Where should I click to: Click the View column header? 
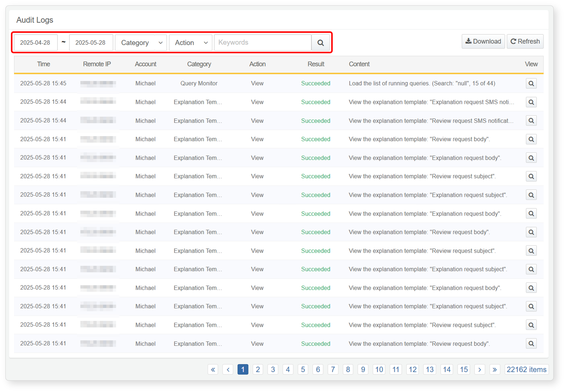pos(531,64)
